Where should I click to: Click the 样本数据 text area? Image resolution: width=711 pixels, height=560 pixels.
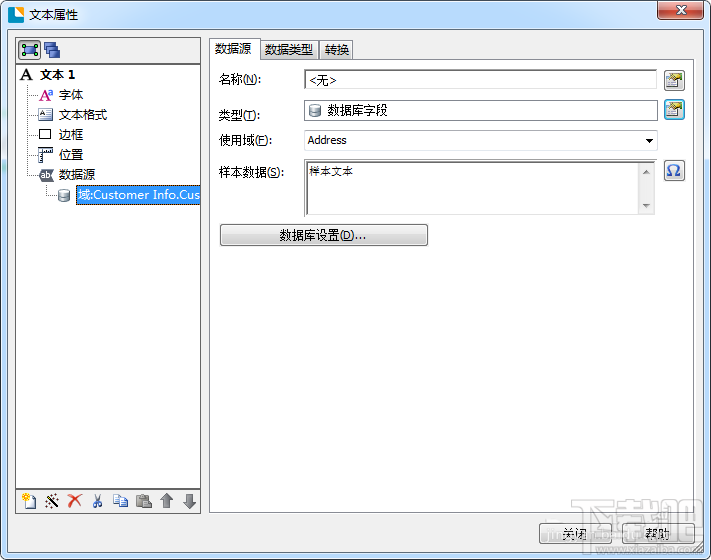click(x=472, y=188)
